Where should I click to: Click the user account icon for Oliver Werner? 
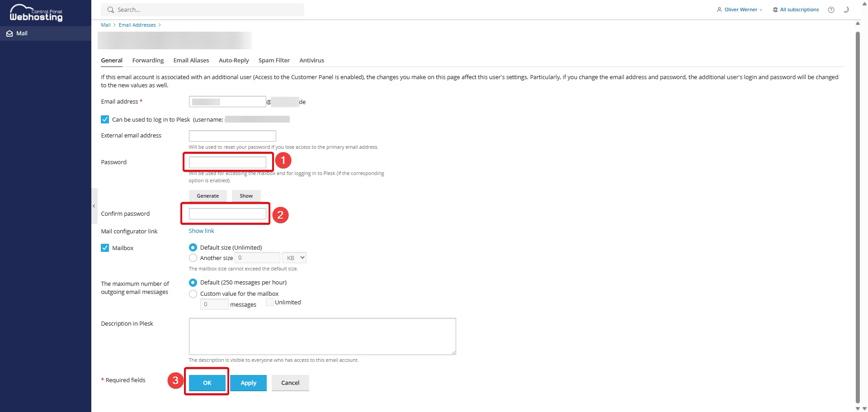(719, 9)
